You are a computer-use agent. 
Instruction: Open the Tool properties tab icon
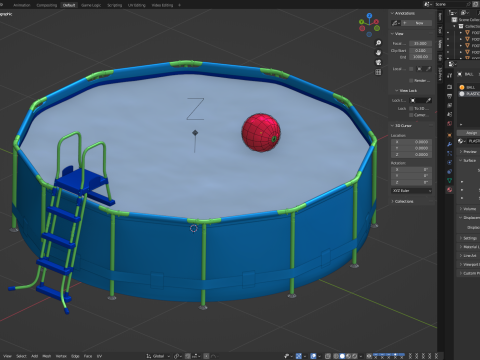click(x=449, y=76)
